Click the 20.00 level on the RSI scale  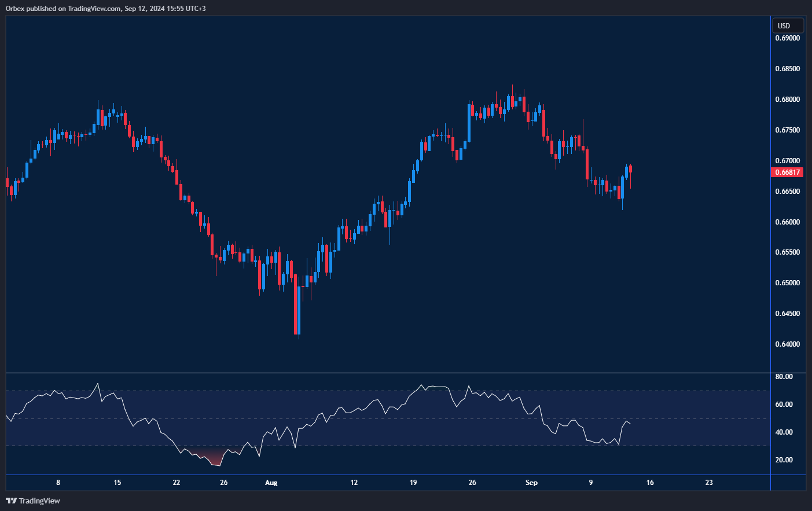tap(784, 460)
